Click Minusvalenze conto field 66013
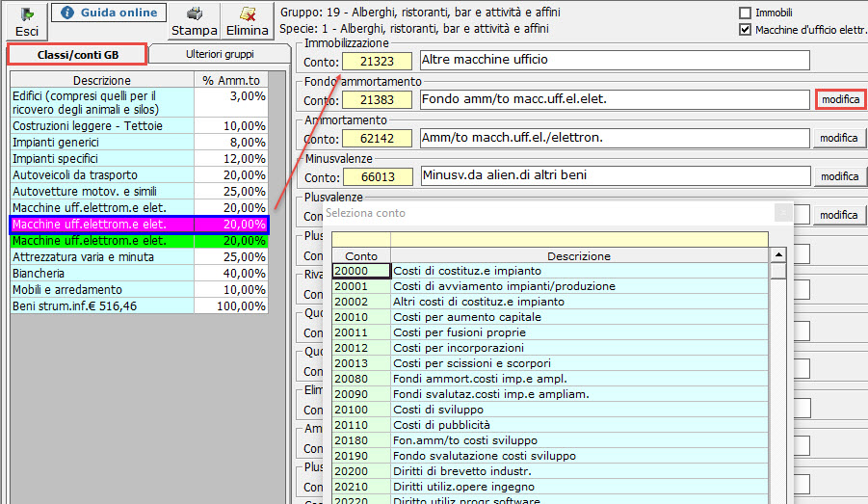This screenshot has height=504, width=868. pos(378,176)
